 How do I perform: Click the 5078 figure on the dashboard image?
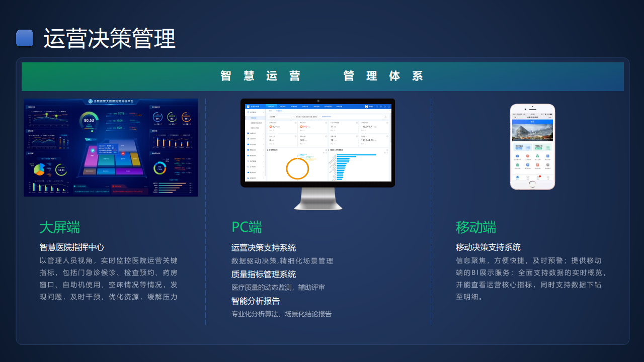click(x=121, y=114)
